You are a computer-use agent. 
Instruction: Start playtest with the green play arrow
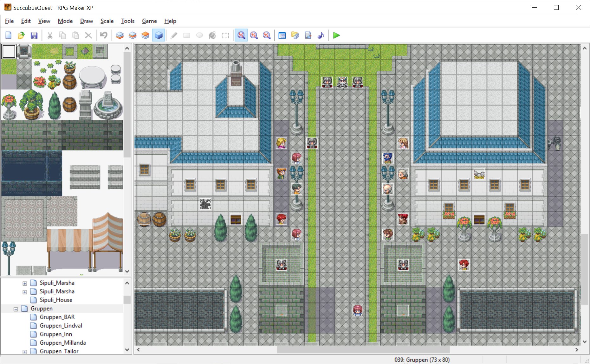[x=336, y=35]
